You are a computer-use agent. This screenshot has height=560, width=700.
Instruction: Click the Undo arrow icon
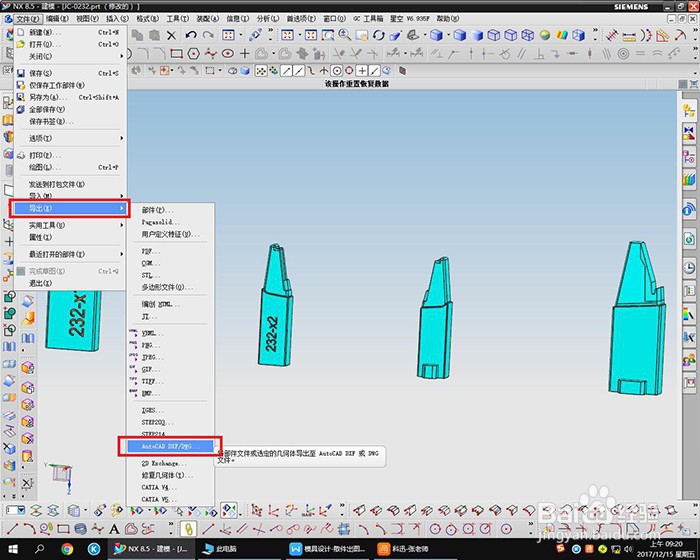pos(191,35)
